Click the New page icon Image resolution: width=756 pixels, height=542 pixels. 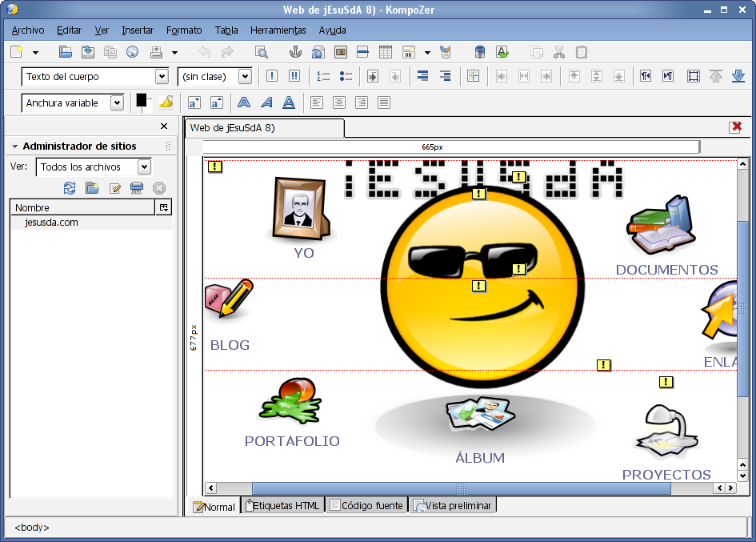pyautogui.click(x=17, y=52)
